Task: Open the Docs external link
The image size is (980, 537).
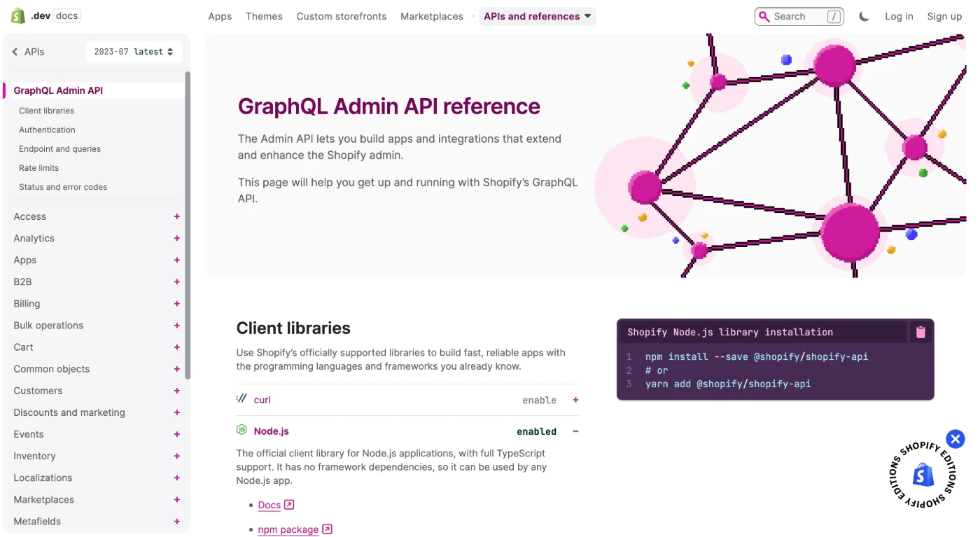Action: click(276, 505)
